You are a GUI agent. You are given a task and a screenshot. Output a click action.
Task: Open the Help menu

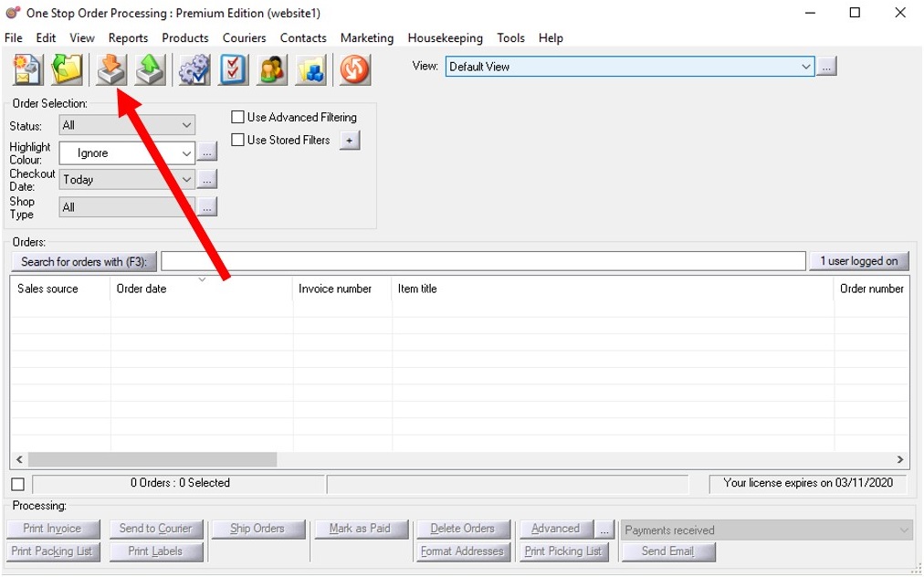point(551,37)
